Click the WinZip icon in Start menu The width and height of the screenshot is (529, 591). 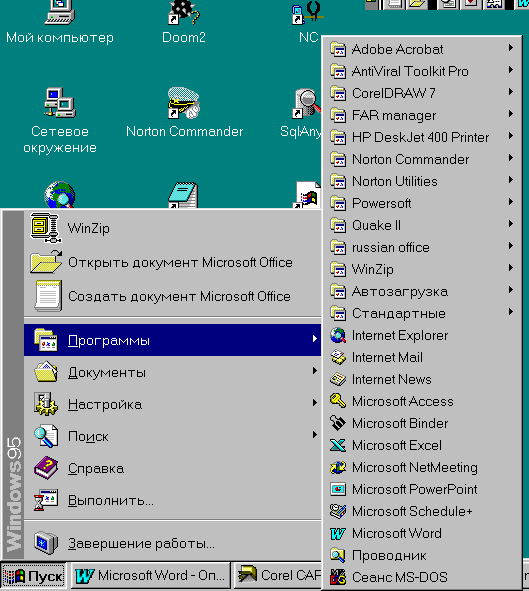coord(46,228)
